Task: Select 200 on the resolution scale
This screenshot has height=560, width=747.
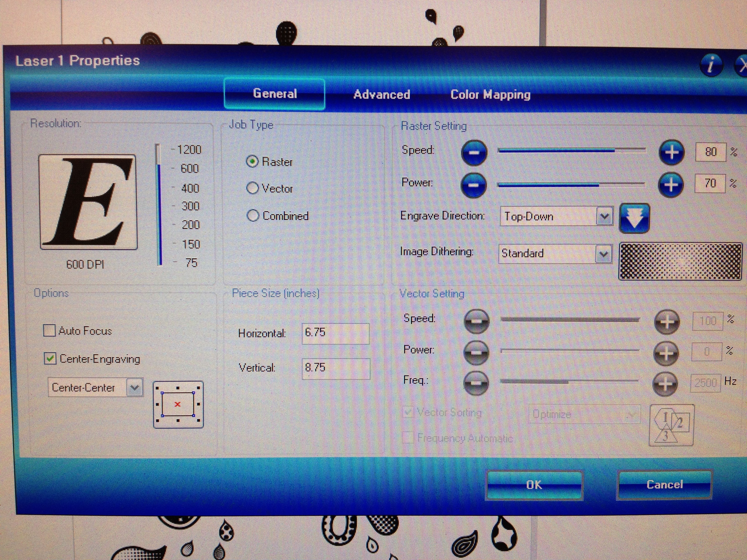Action: click(x=191, y=225)
